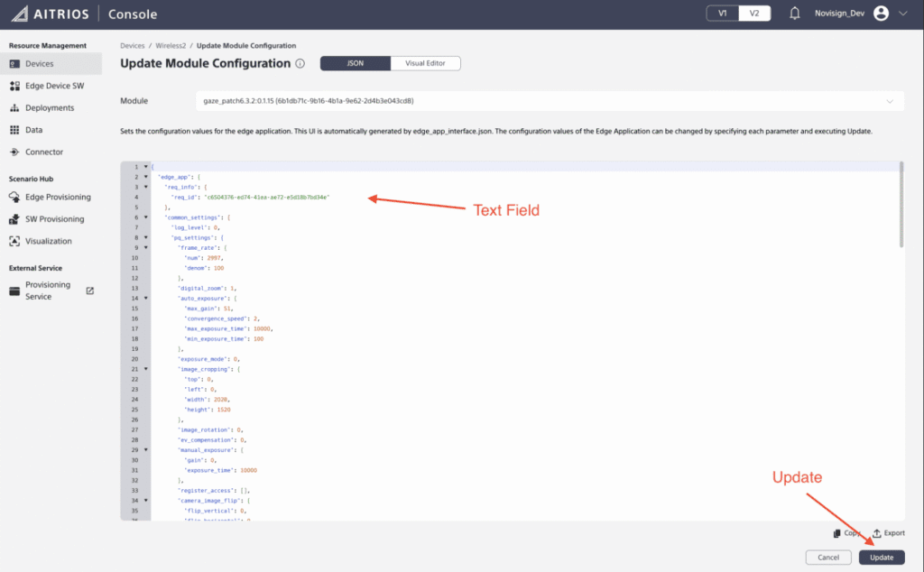The image size is (924, 572).
Task: Select Devices in the sidebar
Action: [x=41, y=63]
